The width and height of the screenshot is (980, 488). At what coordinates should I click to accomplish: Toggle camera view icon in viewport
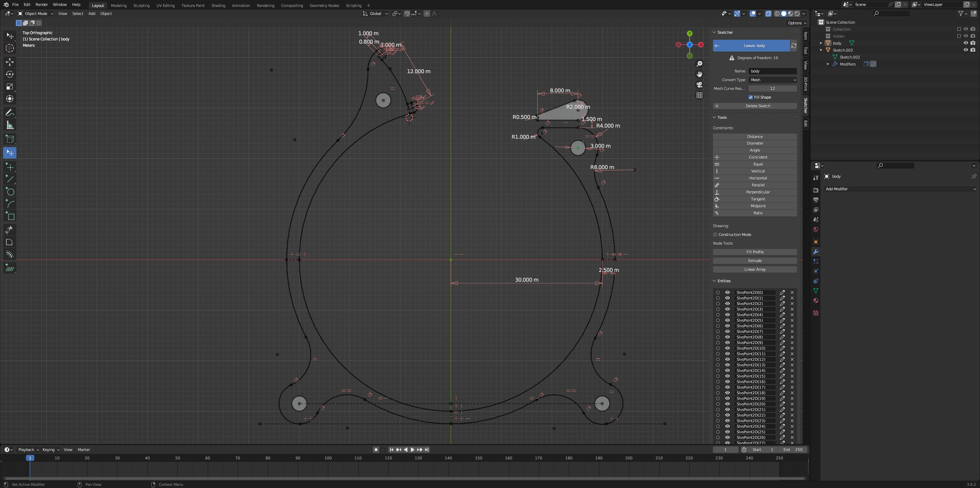699,85
